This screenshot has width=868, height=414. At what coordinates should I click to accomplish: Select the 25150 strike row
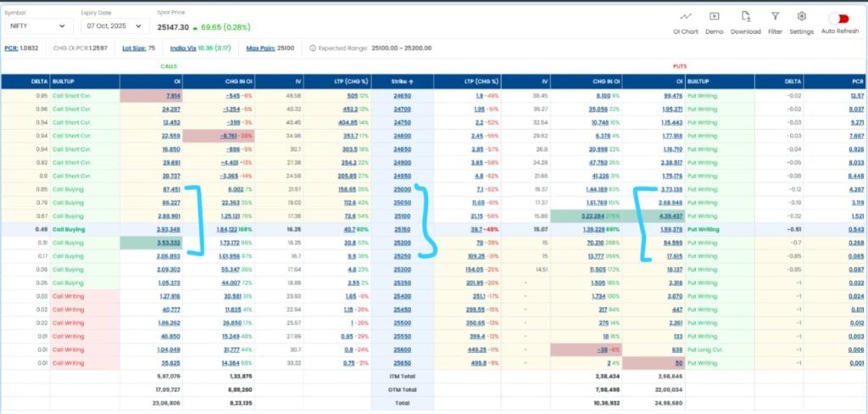point(403,228)
